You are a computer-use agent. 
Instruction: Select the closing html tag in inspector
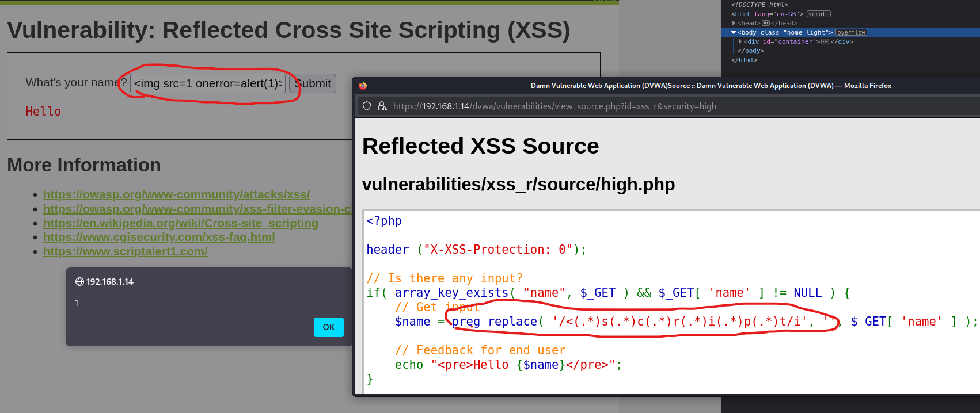tap(745, 60)
